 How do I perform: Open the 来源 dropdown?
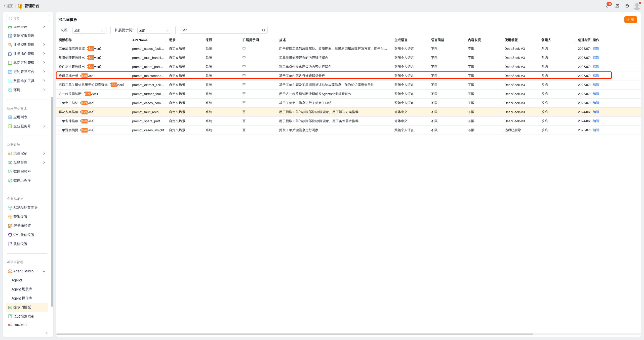(x=89, y=30)
